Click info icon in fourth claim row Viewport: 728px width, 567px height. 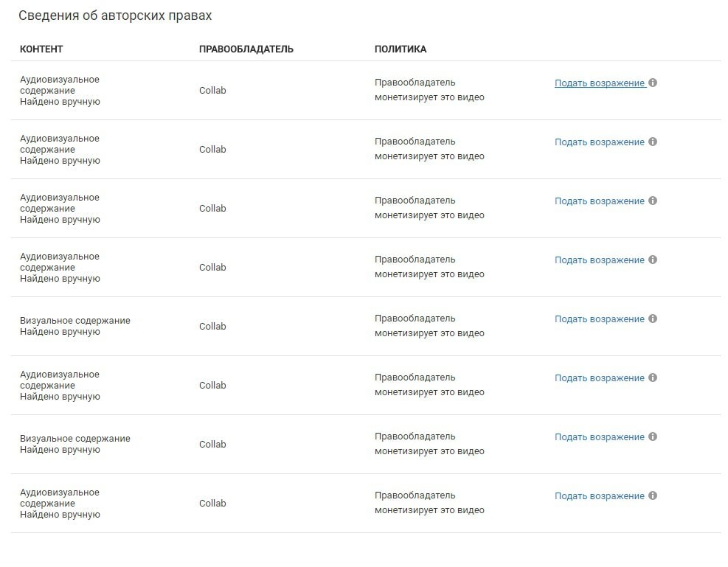(x=652, y=260)
